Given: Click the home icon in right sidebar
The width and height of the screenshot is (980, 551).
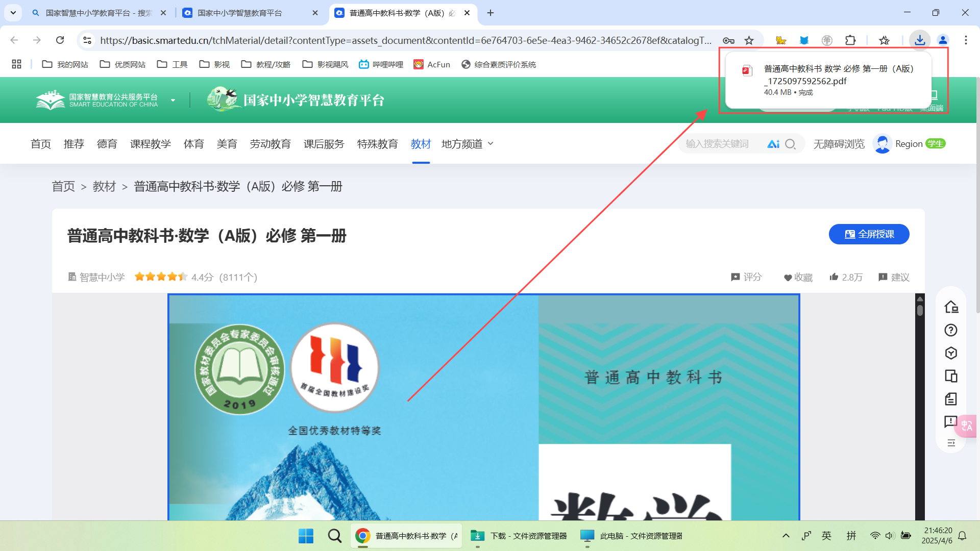Looking at the screenshot, I should (951, 307).
